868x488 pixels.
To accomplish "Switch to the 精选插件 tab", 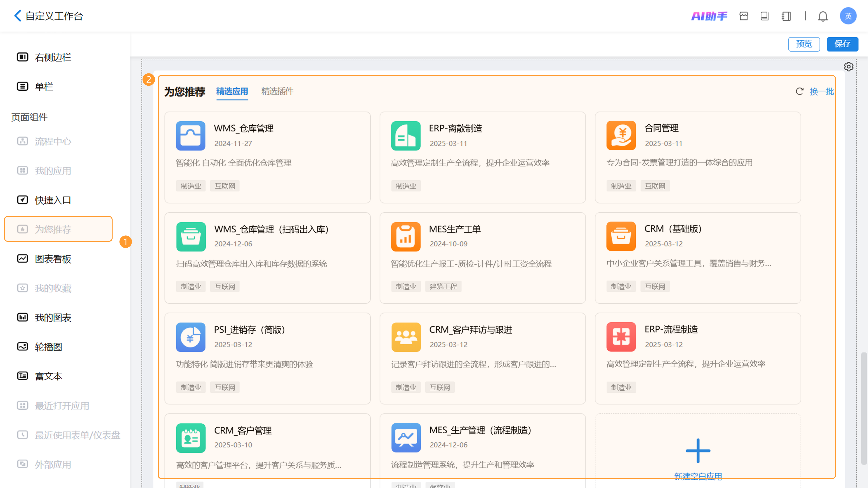I will 277,91.
